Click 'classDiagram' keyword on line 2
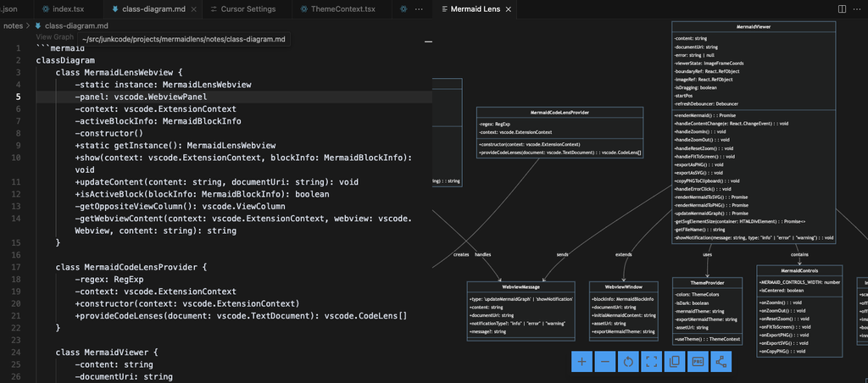The image size is (868, 383). click(65, 60)
